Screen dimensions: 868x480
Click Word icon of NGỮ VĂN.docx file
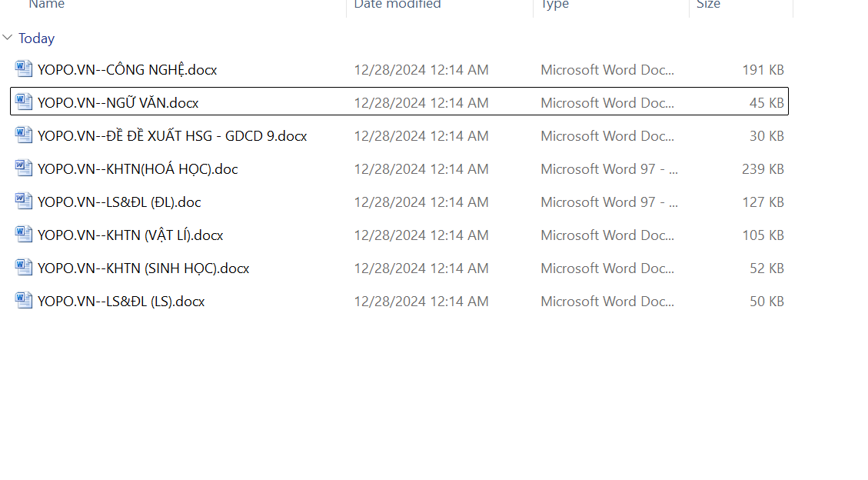[x=24, y=102]
